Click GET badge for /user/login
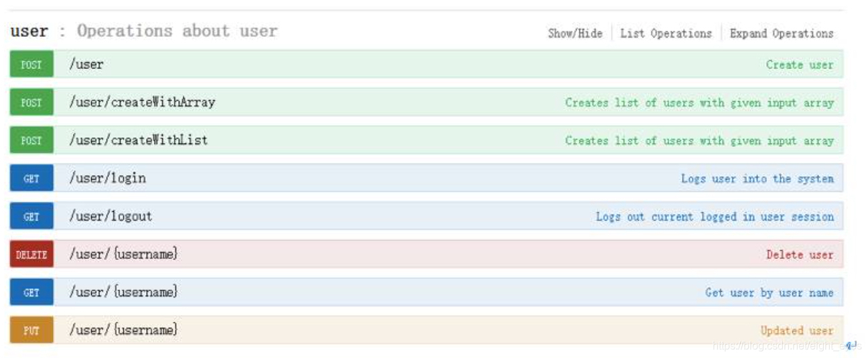Image resolution: width=868 pixels, height=358 pixels. (31, 178)
